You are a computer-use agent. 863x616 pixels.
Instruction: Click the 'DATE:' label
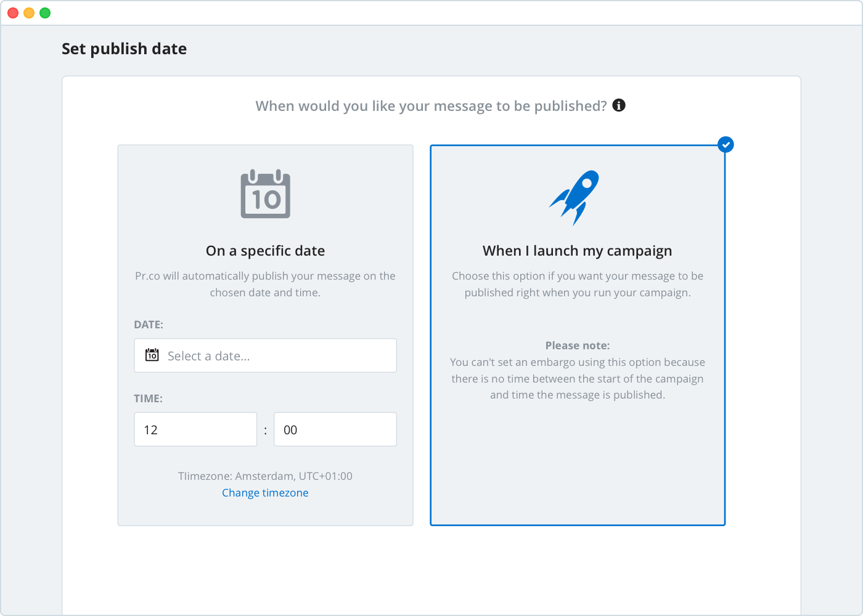point(149,325)
